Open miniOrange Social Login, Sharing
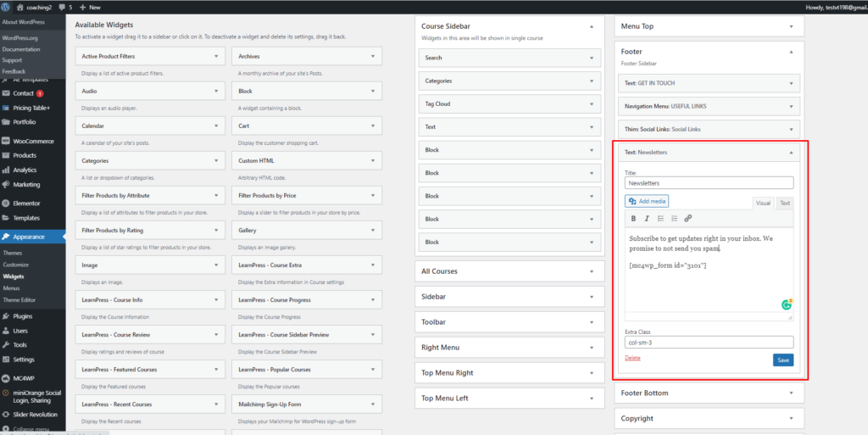Screen dimensions: 868x435 pyautogui.click(x=36, y=396)
